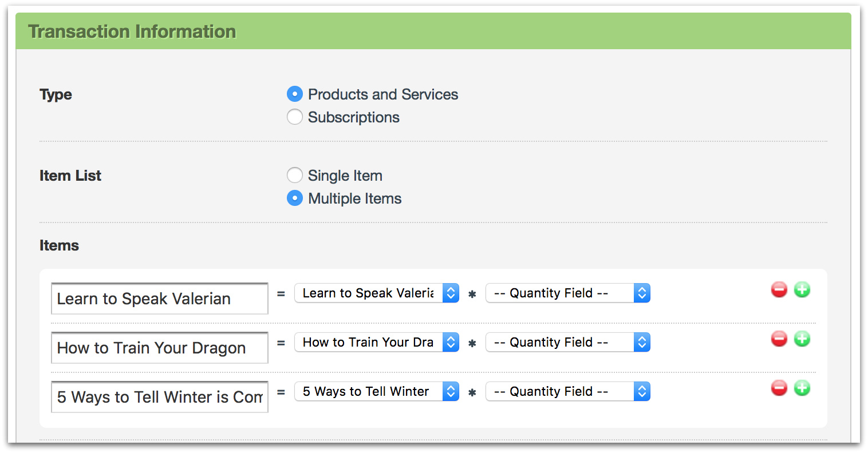Remove the 5 Ways to Tell Winter row
868x453 pixels.
[x=779, y=388]
